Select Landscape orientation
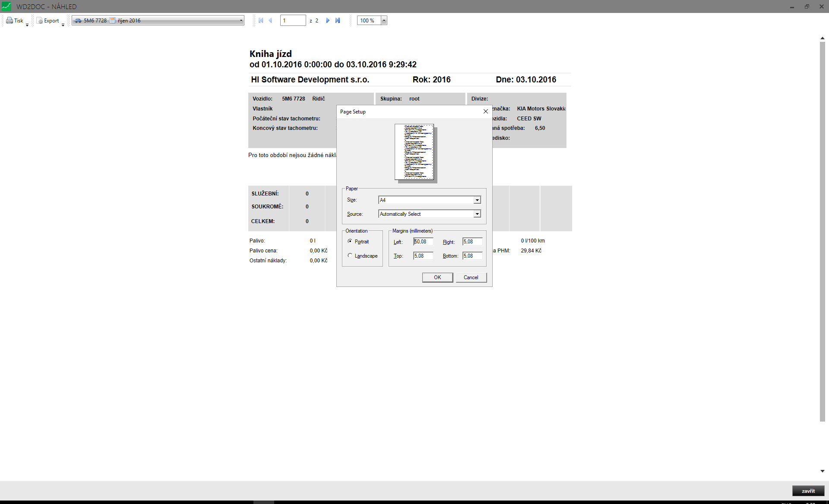 350,255
